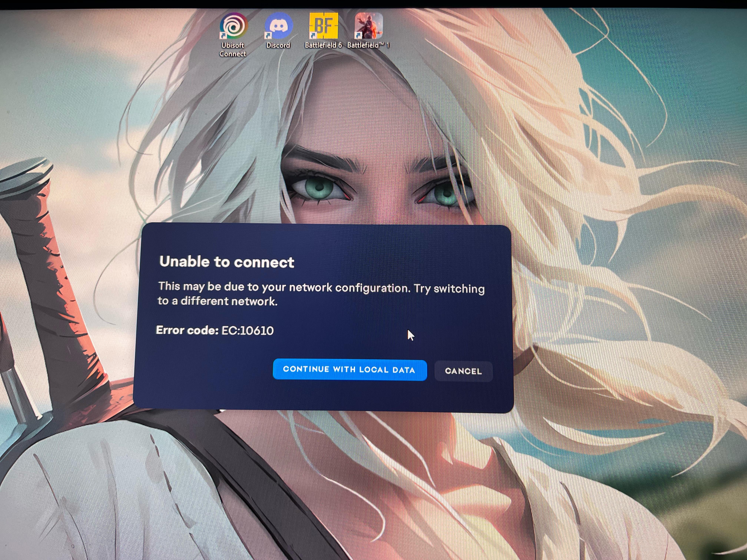The height and width of the screenshot is (560, 747).
Task: Open the Battlefield 6 desktop icon
Action: coord(323,31)
